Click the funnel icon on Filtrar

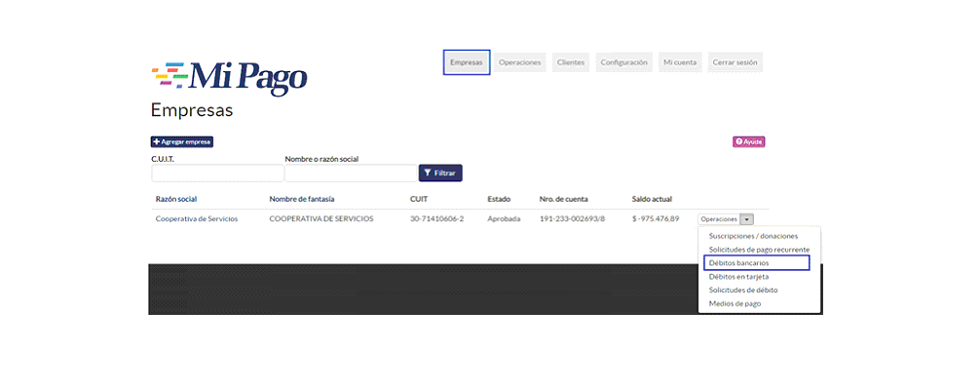click(428, 174)
